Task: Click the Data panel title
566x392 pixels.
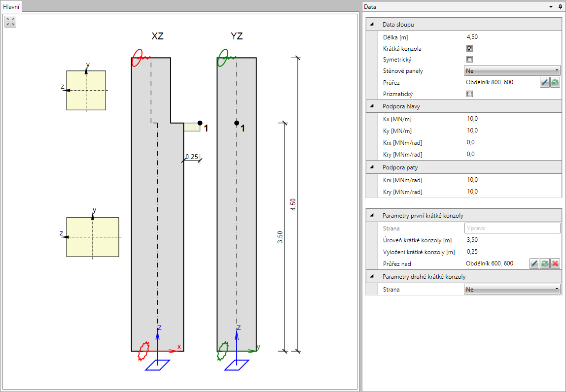Action: [x=370, y=6]
